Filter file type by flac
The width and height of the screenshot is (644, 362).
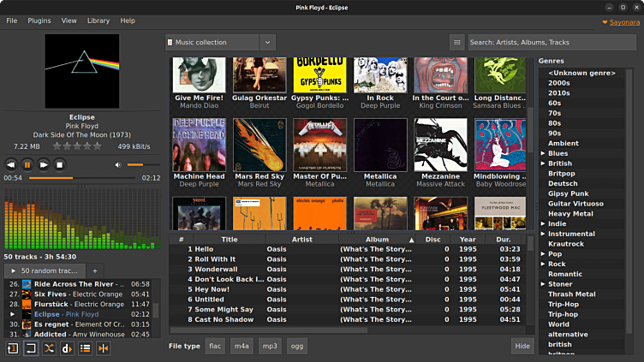[215, 346]
